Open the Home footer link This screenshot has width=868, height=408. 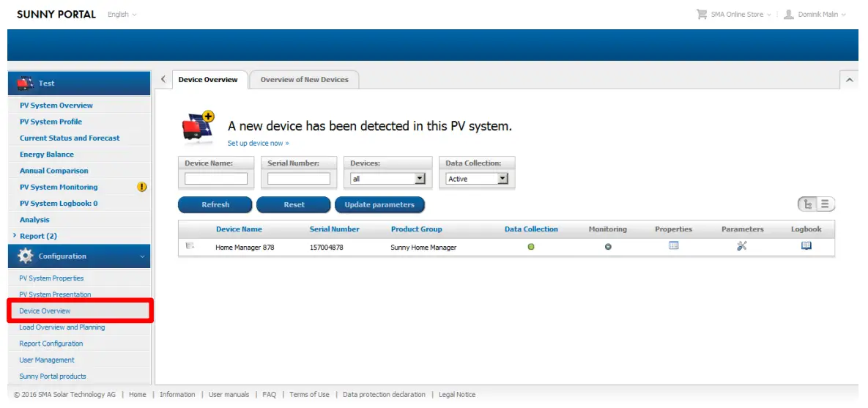pos(137,395)
